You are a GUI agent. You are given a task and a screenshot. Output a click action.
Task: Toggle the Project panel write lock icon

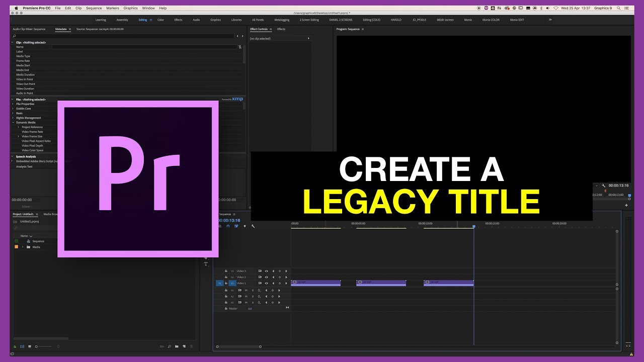pos(15,346)
